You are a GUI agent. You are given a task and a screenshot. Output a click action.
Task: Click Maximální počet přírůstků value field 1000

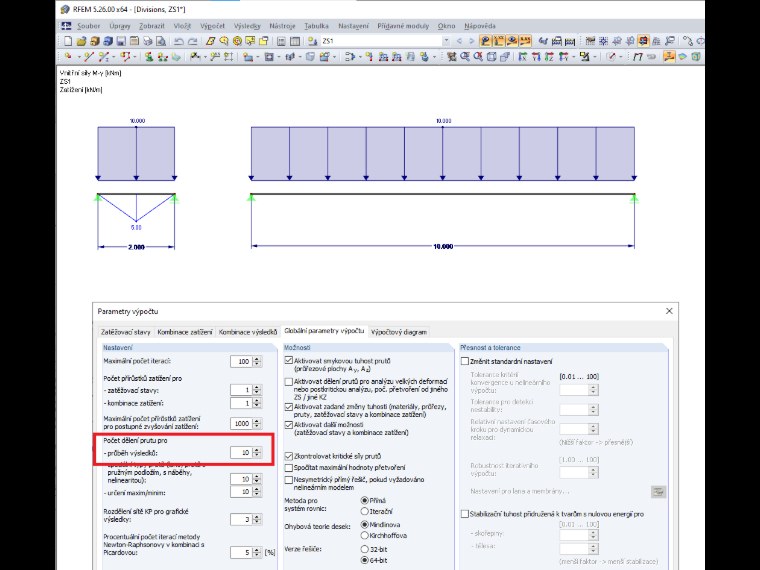point(241,424)
